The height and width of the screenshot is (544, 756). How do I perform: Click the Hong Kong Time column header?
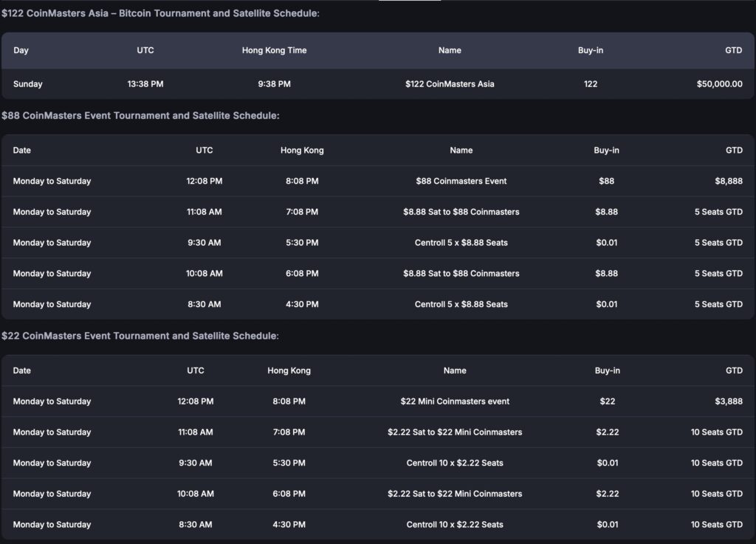pos(273,50)
